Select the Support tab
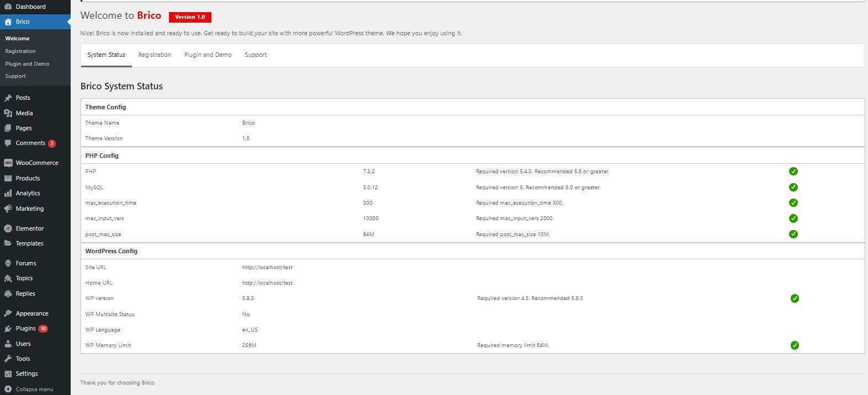 256,55
